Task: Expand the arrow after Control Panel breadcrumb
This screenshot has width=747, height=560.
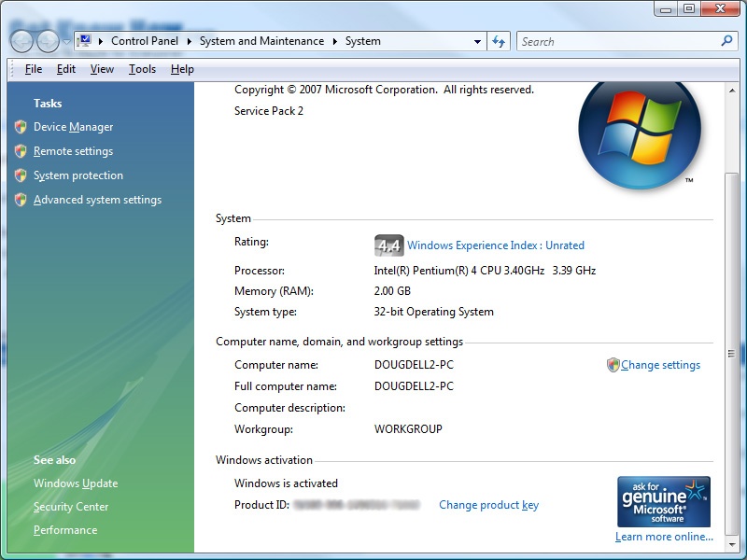Action: [x=190, y=41]
